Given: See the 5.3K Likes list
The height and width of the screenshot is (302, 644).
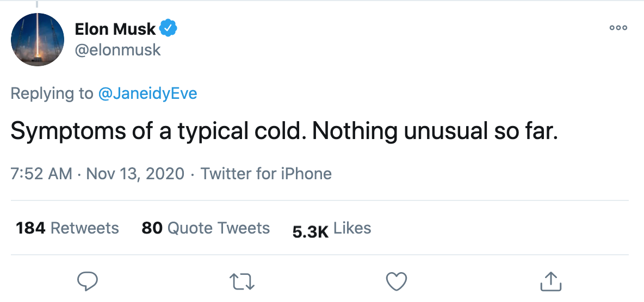Looking at the screenshot, I should tap(332, 229).
